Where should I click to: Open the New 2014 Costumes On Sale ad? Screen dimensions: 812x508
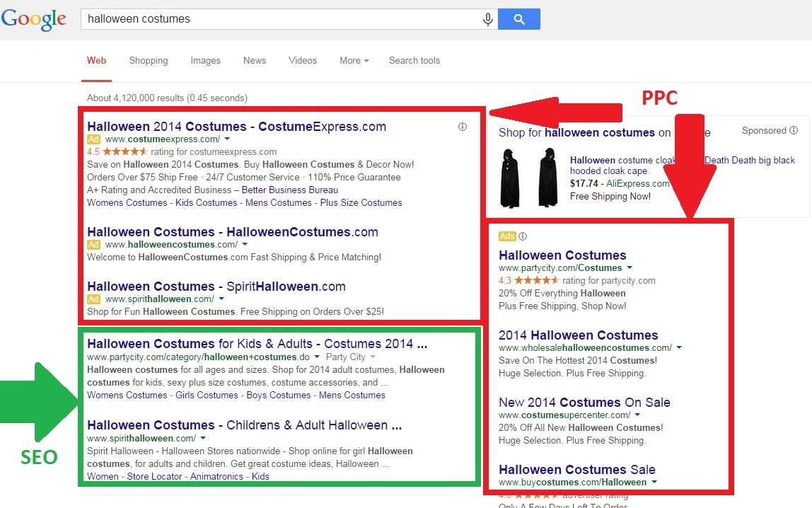[x=584, y=402]
